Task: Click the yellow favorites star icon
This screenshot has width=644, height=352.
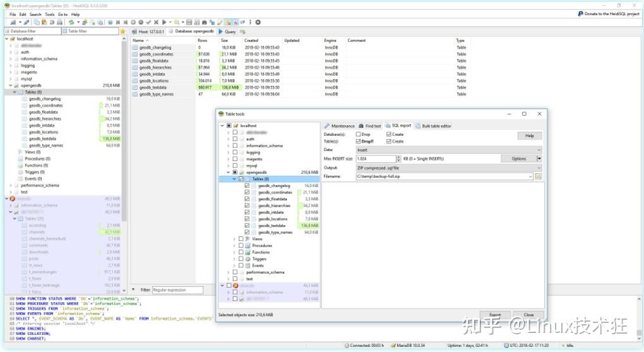Action: (122, 31)
